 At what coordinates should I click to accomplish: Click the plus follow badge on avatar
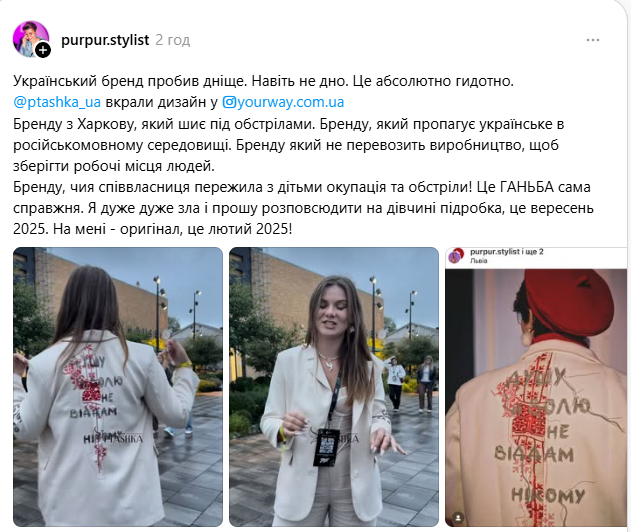click(x=43, y=51)
